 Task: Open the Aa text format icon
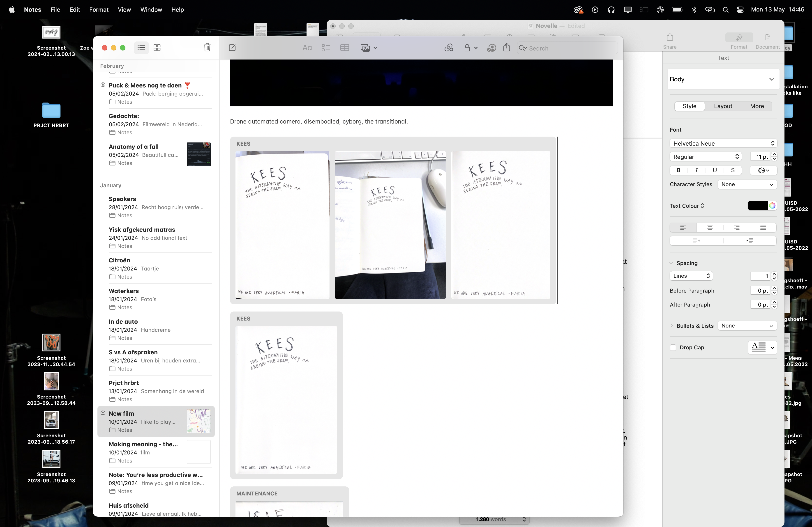[x=307, y=48]
